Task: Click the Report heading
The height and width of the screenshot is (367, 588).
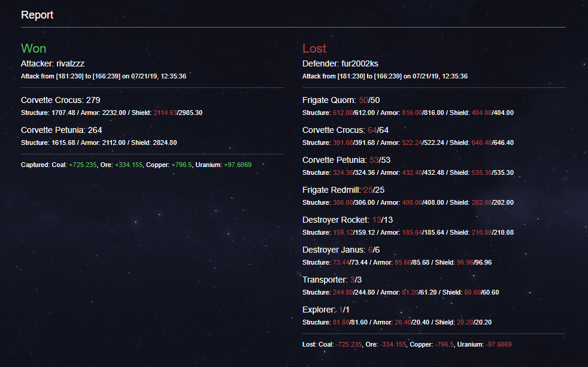Action: pos(37,15)
